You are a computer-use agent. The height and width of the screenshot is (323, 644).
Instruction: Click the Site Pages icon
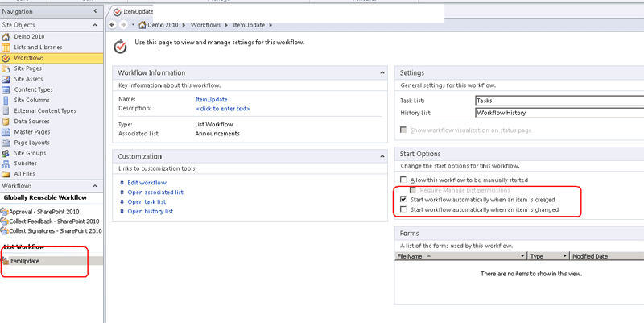coord(6,68)
